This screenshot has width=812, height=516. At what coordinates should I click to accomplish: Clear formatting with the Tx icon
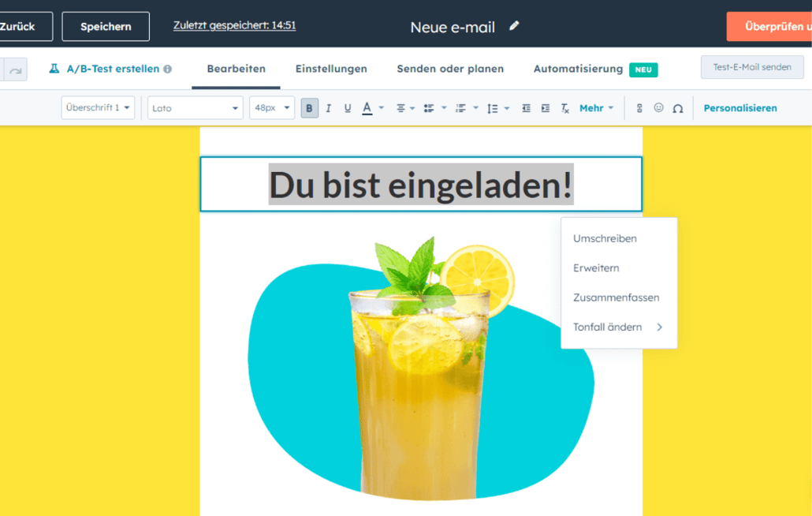pos(564,108)
